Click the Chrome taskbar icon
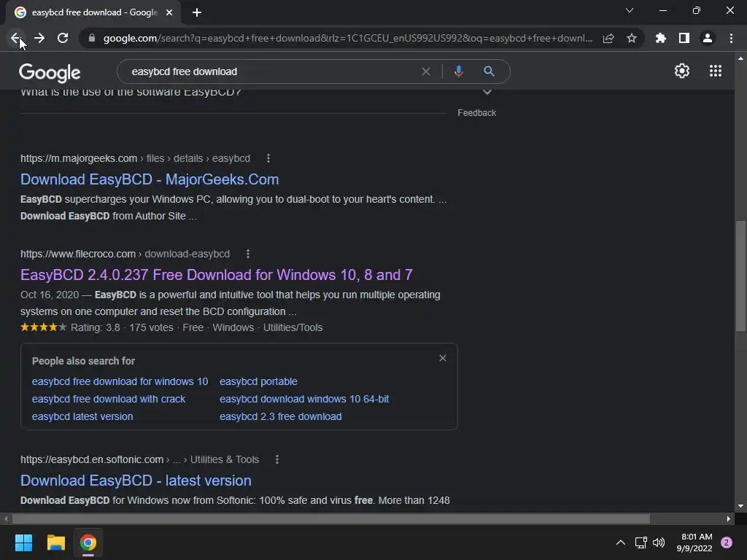The image size is (747, 560). click(88, 542)
